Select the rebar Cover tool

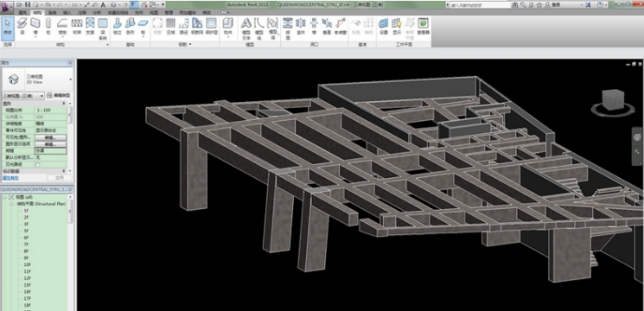pyautogui.click(x=211, y=26)
